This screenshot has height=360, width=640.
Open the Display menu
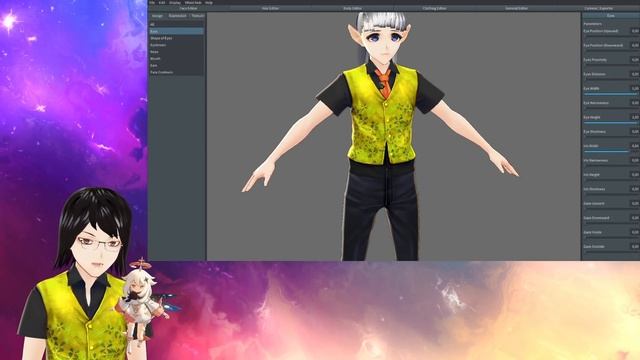(x=175, y=2)
